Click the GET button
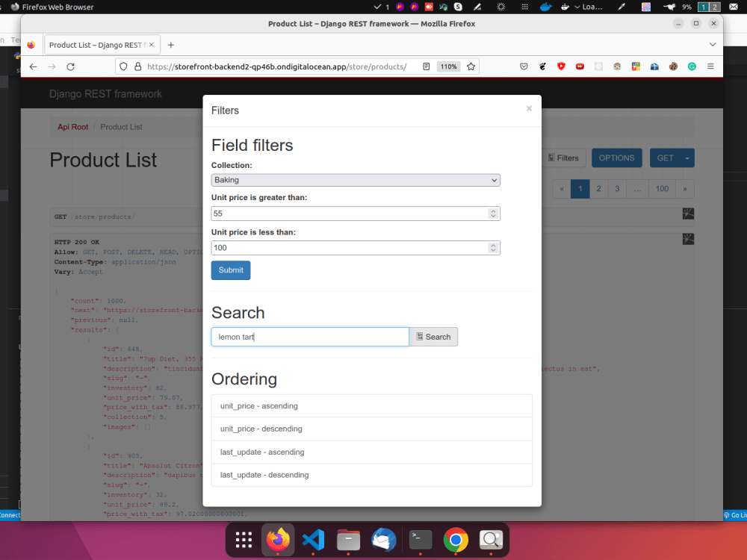The height and width of the screenshot is (560, 747). click(x=665, y=158)
